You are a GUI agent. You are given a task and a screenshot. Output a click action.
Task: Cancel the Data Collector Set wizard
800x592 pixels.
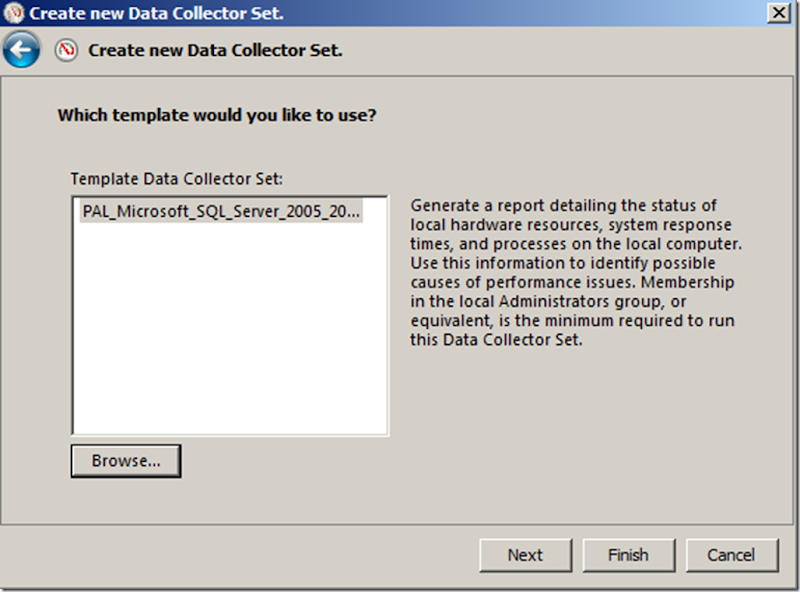coord(730,555)
